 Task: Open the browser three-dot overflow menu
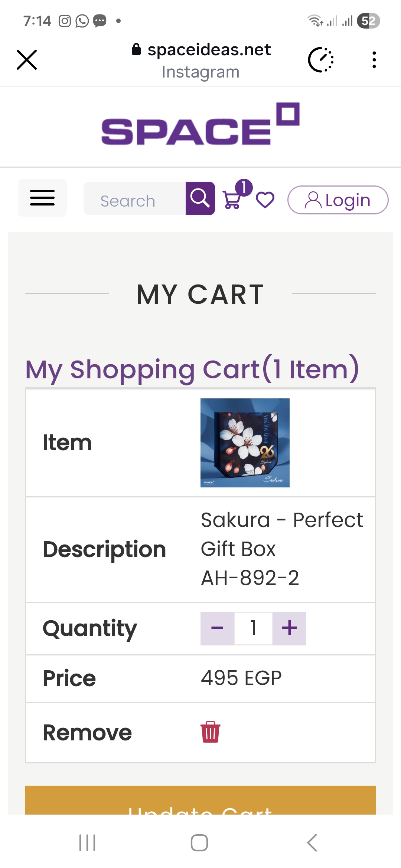374,60
